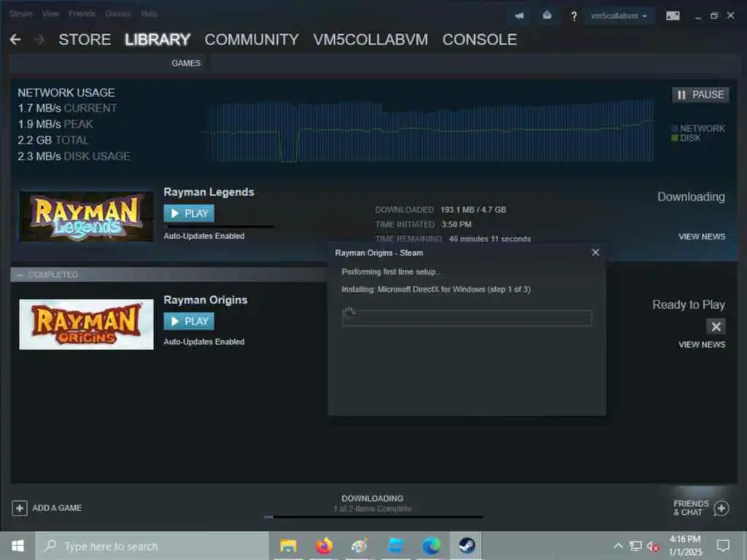Viewport: 747px width, 560px height.
Task: Go back with the left arrow
Action: tap(15, 39)
